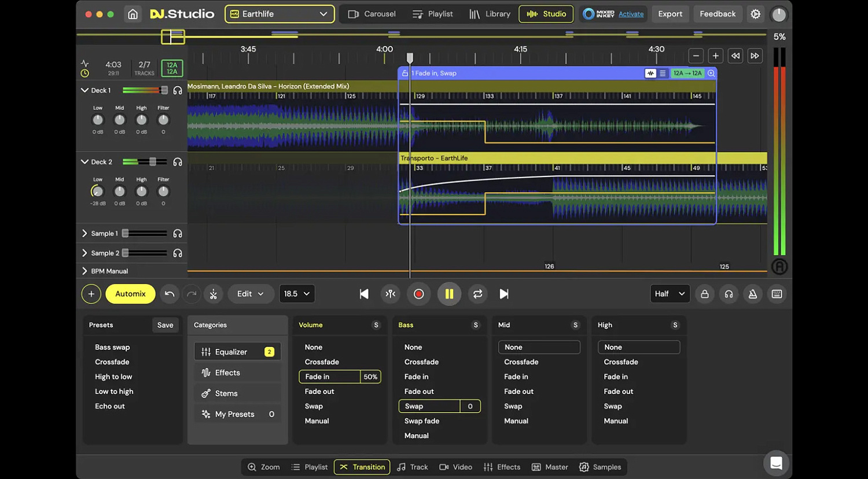The width and height of the screenshot is (868, 479).
Task: Select the Stems category
Action: click(x=237, y=393)
